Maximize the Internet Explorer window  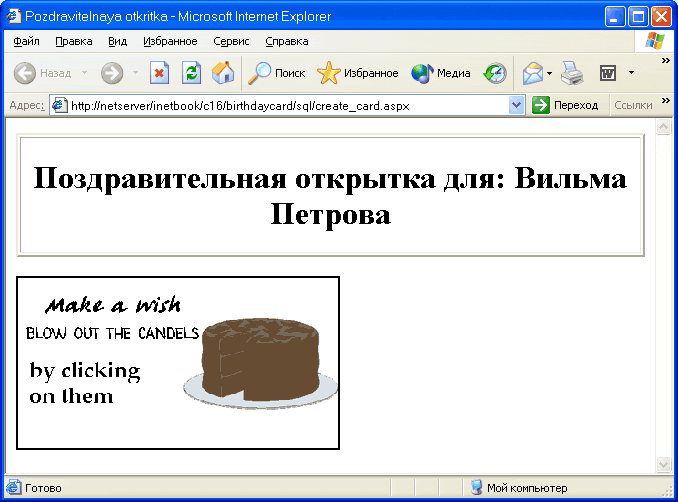pyautogui.click(x=638, y=17)
